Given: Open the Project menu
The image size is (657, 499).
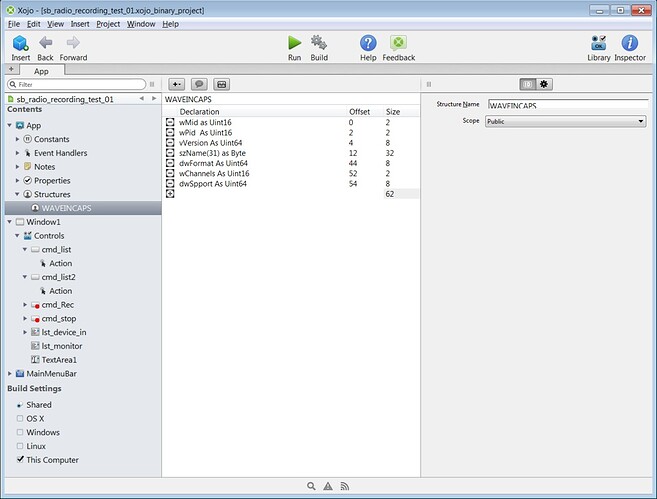Looking at the screenshot, I should click(x=108, y=24).
